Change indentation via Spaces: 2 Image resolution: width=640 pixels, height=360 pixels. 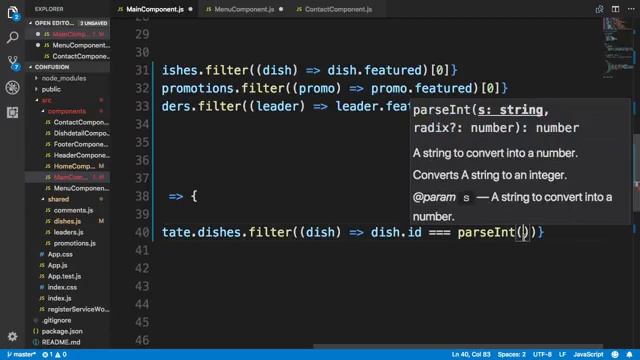pyautogui.click(x=511, y=354)
